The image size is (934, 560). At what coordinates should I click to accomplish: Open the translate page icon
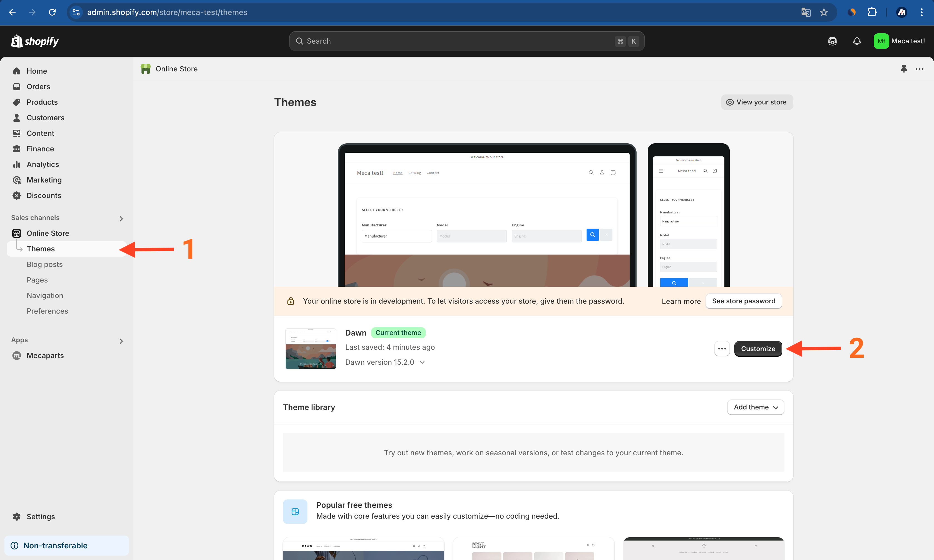click(x=806, y=12)
